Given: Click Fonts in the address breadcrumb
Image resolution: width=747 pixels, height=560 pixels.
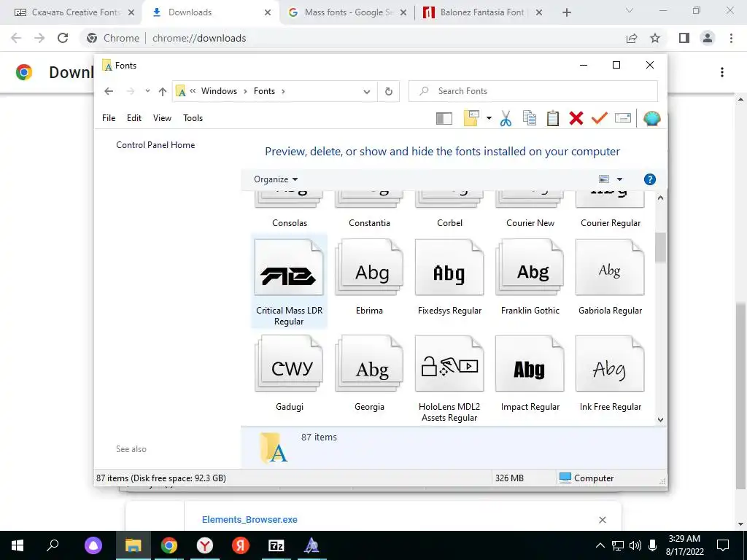Looking at the screenshot, I should [264, 91].
